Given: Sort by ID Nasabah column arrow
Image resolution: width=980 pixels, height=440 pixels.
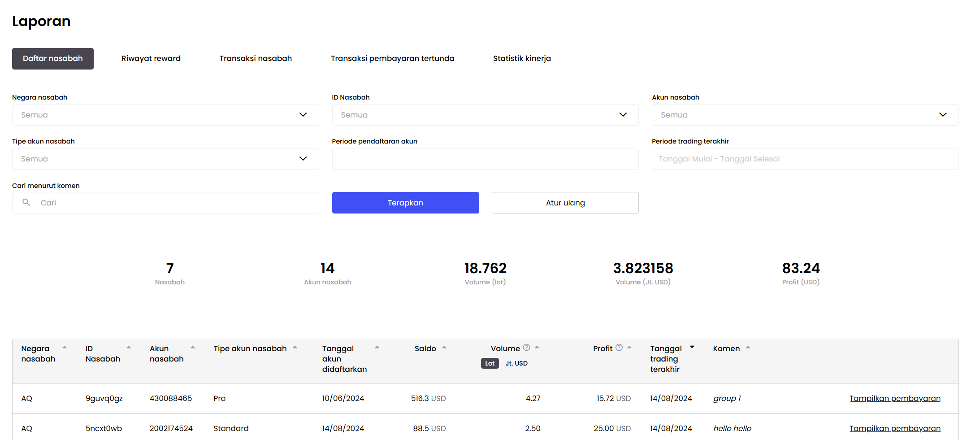Looking at the screenshot, I should tap(129, 347).
